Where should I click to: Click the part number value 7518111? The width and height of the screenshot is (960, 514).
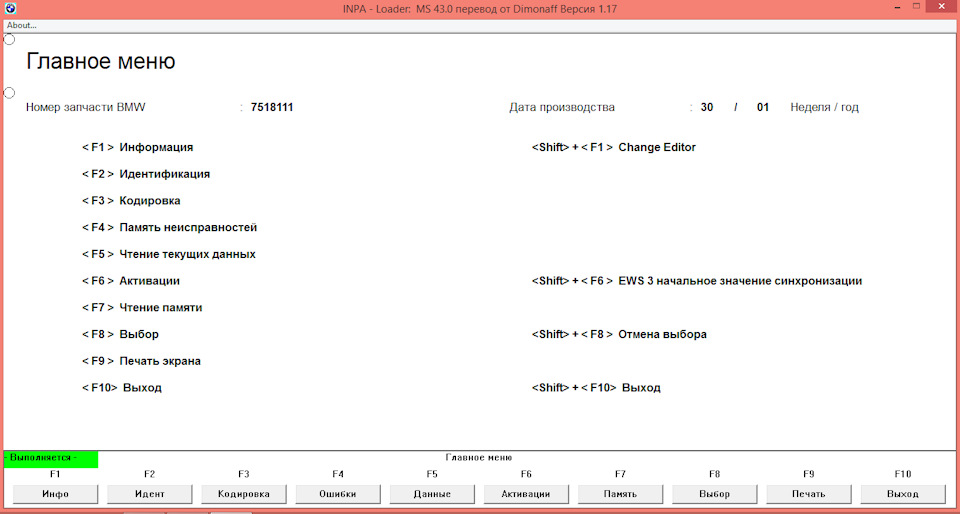pos(272,108)
